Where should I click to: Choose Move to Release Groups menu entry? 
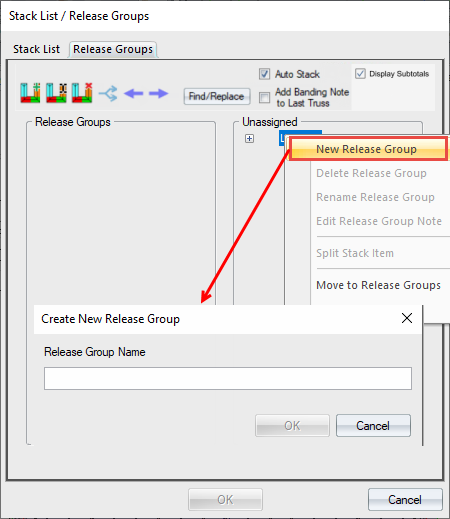tap(378, 285)
